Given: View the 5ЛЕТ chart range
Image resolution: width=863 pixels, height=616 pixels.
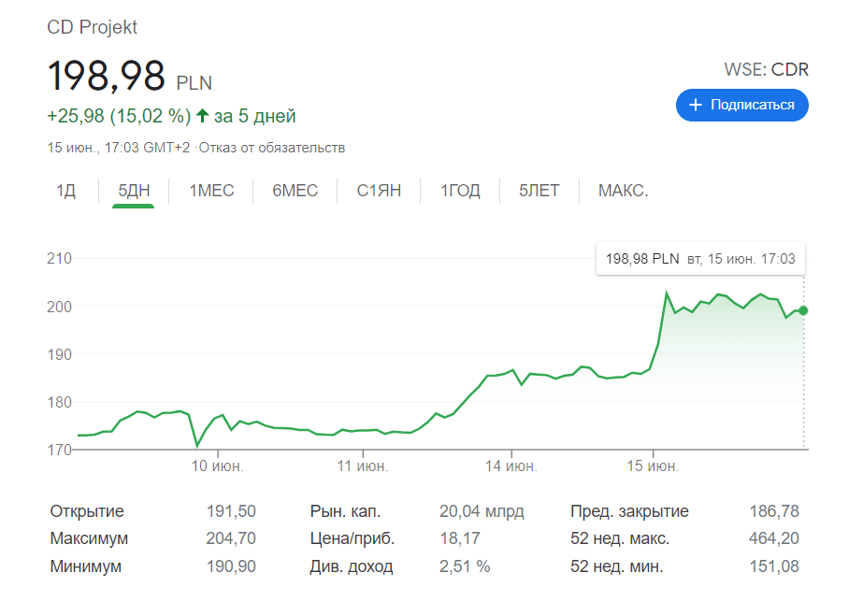Looking at the screenshot, I should pos(539,192).
